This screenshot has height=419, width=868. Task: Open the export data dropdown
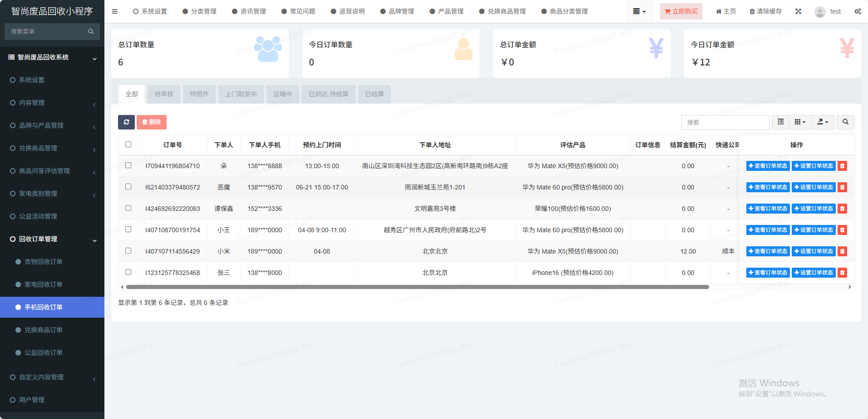(x=823, y=122)
